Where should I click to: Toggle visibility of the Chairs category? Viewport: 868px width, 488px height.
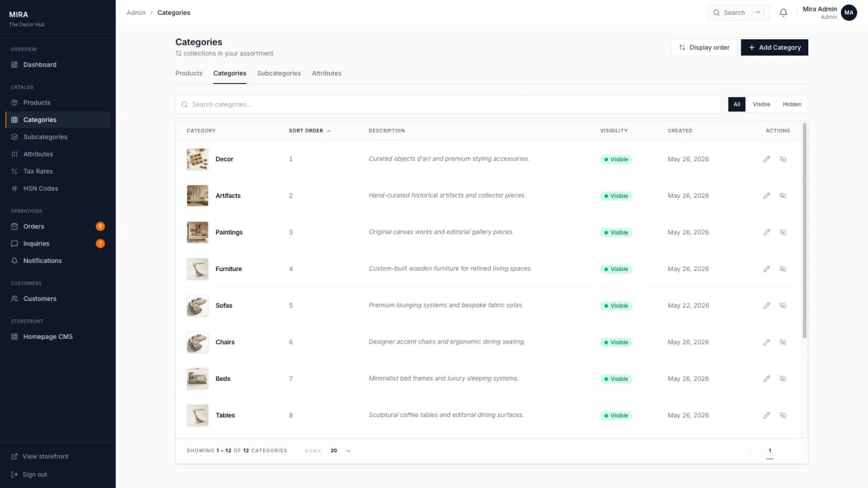pos(783,342)
